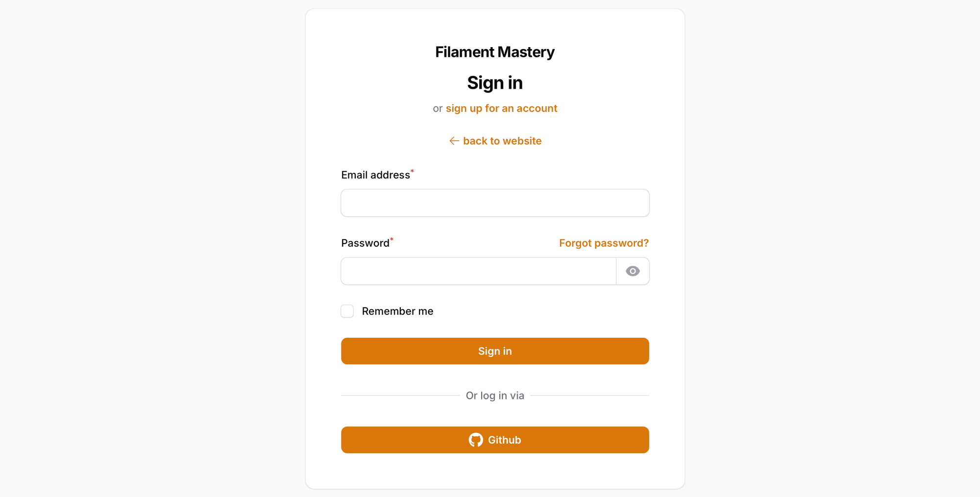Click the Or log in via divider text
This screenshot has width=980, height=497.
tap(495, 395)
